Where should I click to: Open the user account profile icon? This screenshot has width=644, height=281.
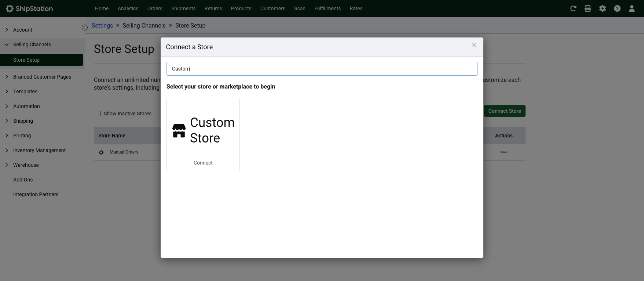632,8
